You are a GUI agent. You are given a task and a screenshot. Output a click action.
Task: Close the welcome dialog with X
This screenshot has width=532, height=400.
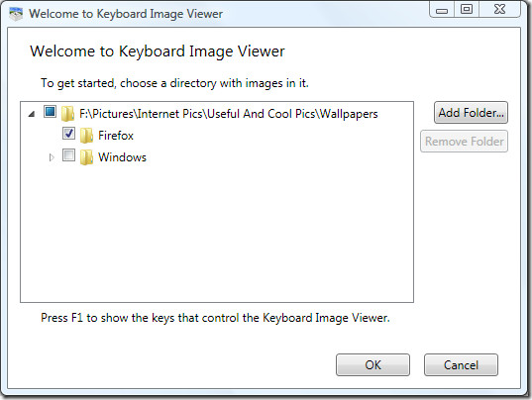499,10
